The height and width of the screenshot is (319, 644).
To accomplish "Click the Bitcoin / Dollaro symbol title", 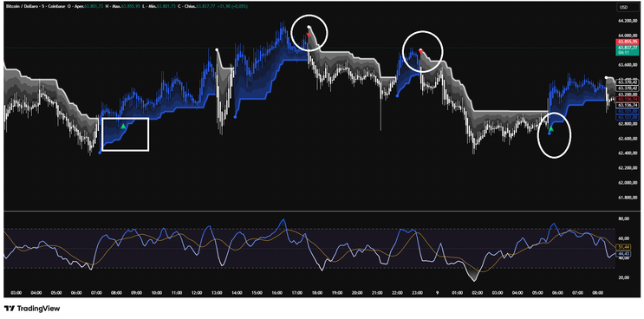I will click(x=22, y=7).
